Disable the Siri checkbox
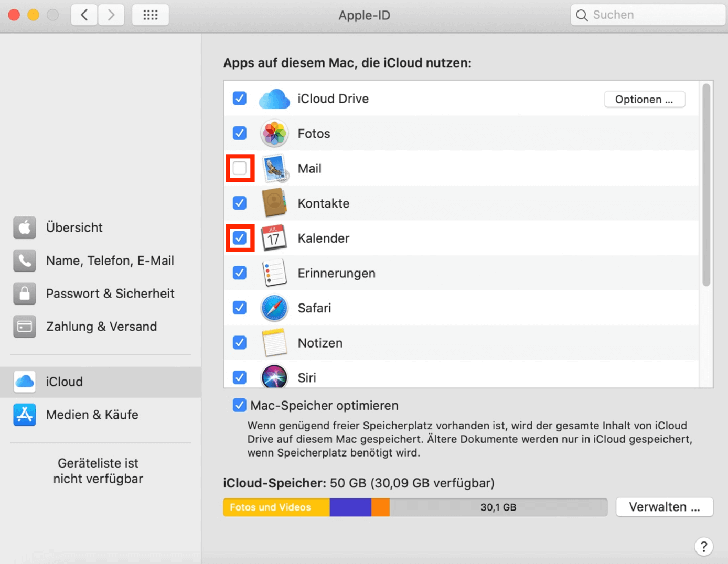Screen dimensions: 728x564 tap(240, 377)
